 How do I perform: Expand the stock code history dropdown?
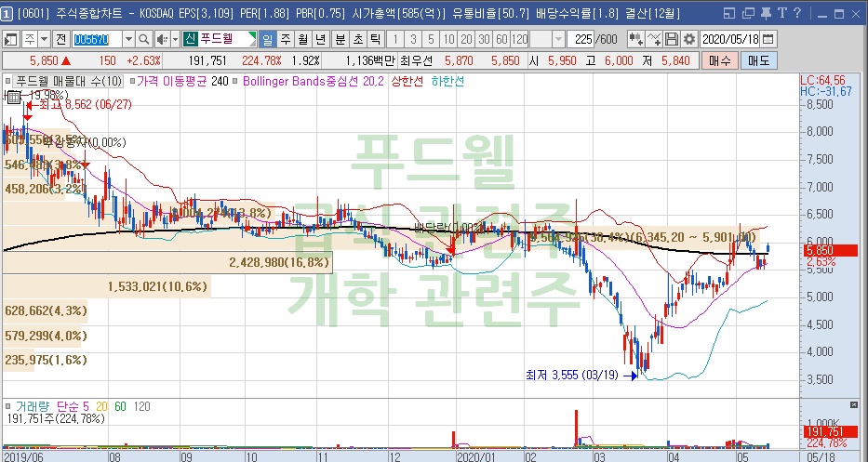[128, 39]
